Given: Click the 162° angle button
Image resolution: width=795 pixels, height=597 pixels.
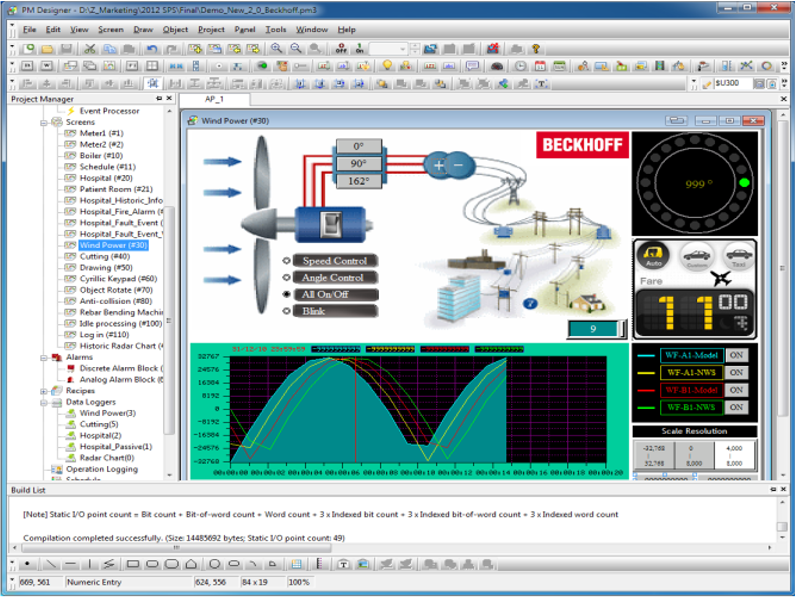Looking at the screenshot, I should click(358, 181).
